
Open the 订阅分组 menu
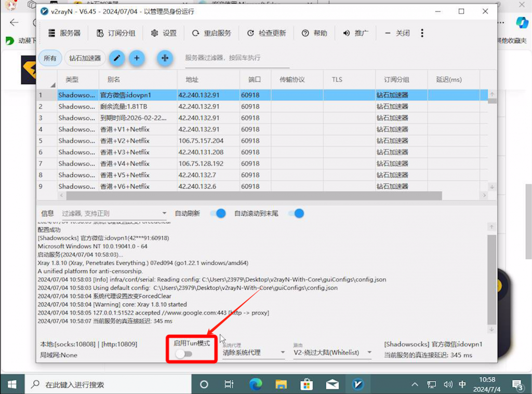point(116,33)
